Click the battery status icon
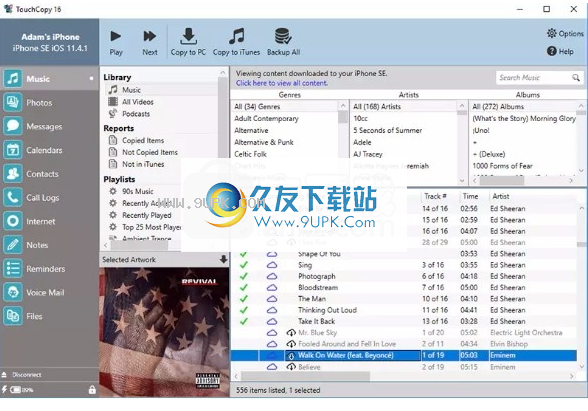The height and width of the screenshot is (411, 588). coord(16,390)
